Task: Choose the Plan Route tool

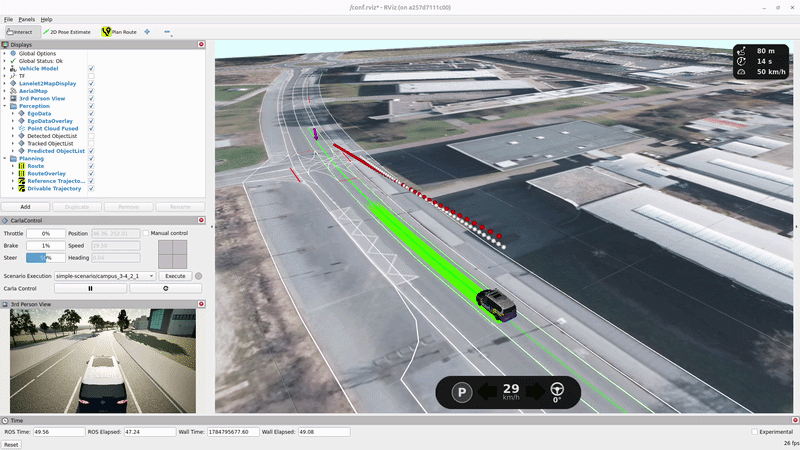Action: coord(119,32)
